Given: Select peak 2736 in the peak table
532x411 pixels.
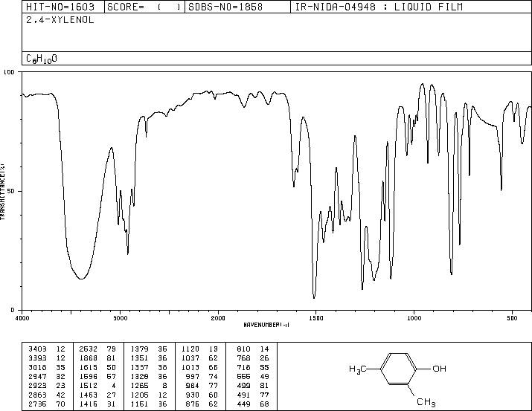Looking at the screenshot, I should point(37,404).
